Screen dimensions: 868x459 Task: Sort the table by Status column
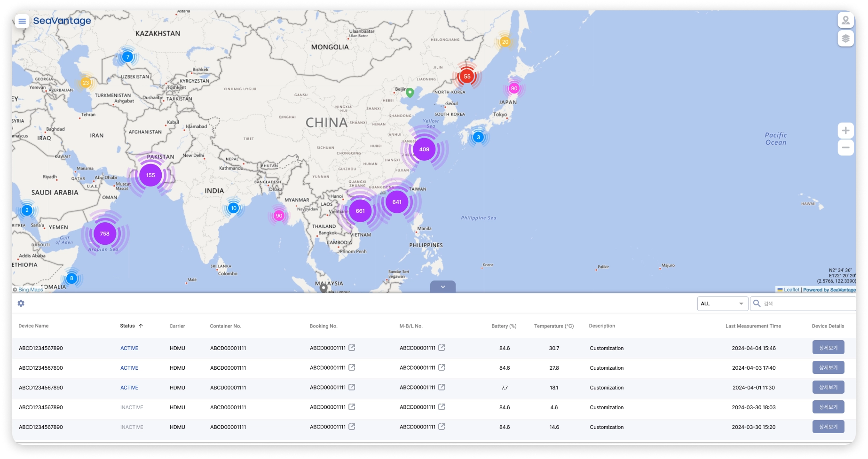click(x=132, y=326)
